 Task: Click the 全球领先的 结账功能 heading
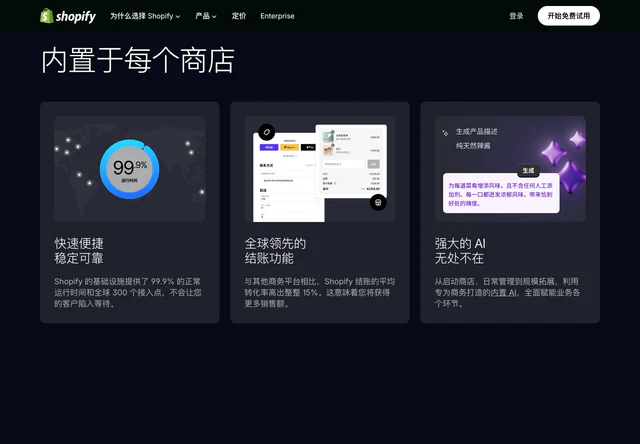click(x=275, y=251)
